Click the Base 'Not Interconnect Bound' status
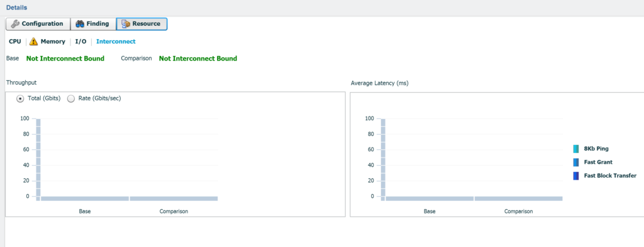Viewport: 644px width, 247px height. (x=65, y=59)
